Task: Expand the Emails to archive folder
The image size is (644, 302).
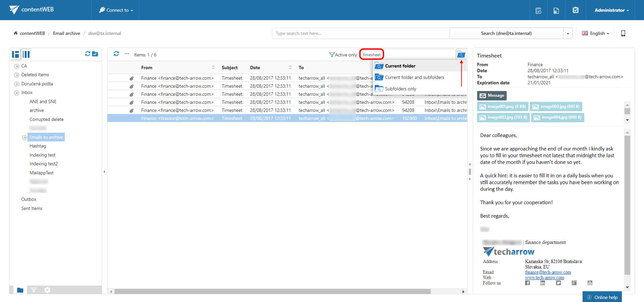Action: pos(25,137)
